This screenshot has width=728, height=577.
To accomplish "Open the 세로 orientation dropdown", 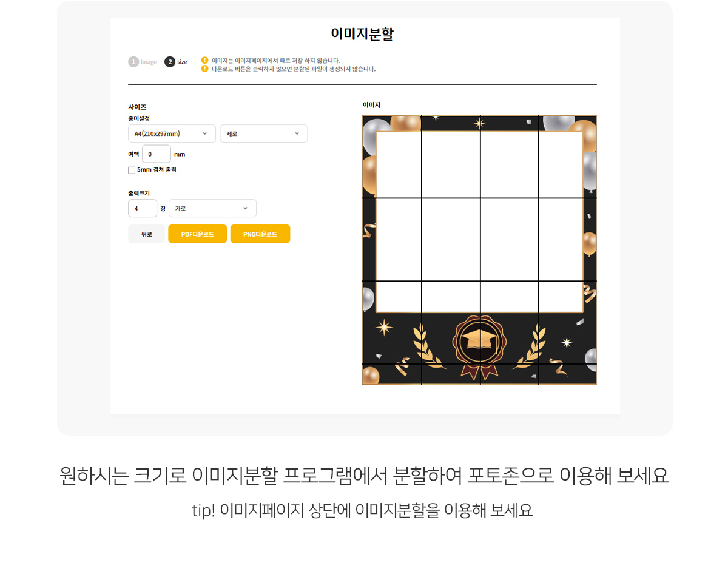I will click(263, 133).
